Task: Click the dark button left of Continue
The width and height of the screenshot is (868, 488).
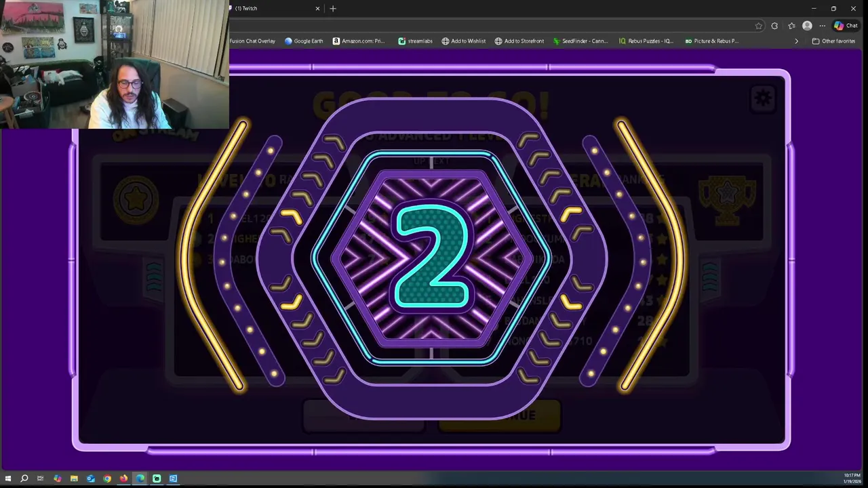Action: click(364, 415)
